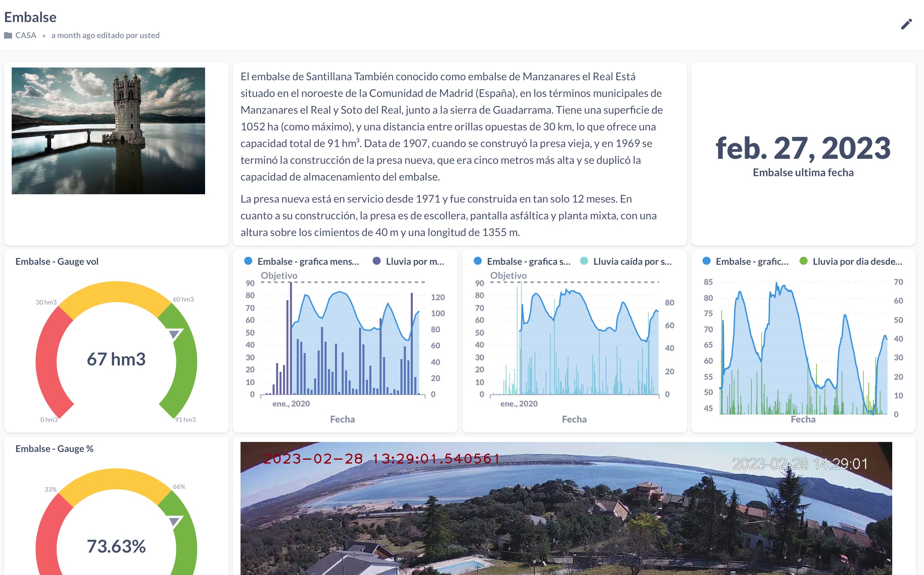924x575 pixels.
Task: Click the green Lluvia por dia legend dot
Action: (803, 261)
